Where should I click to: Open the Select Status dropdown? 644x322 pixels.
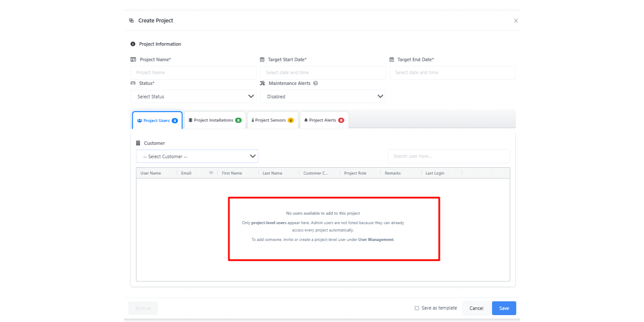click(194, 97)
